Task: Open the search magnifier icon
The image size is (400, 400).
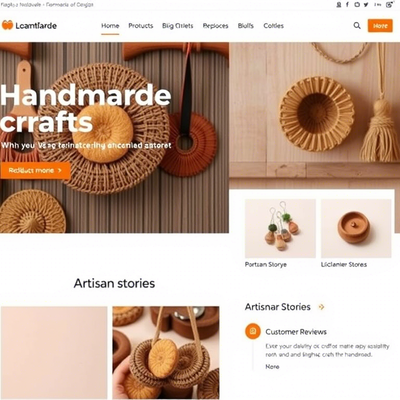Action: coord(357,26)
